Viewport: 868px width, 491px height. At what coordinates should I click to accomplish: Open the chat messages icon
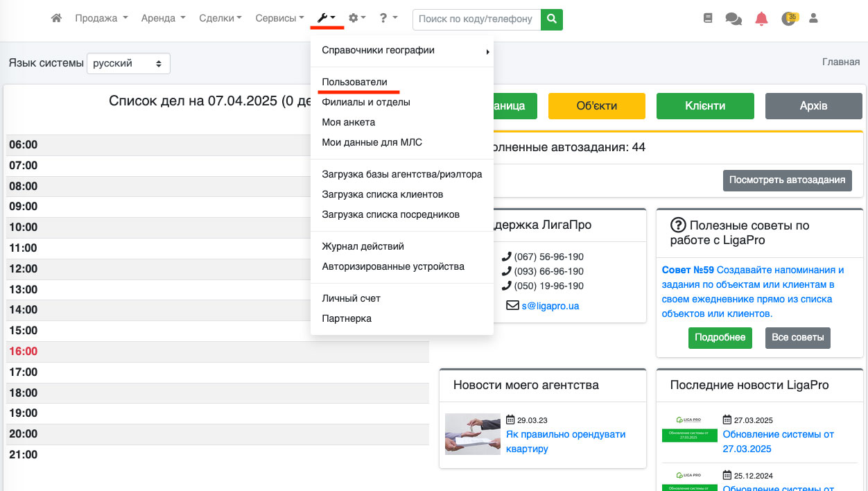click(x=733, y=19)
